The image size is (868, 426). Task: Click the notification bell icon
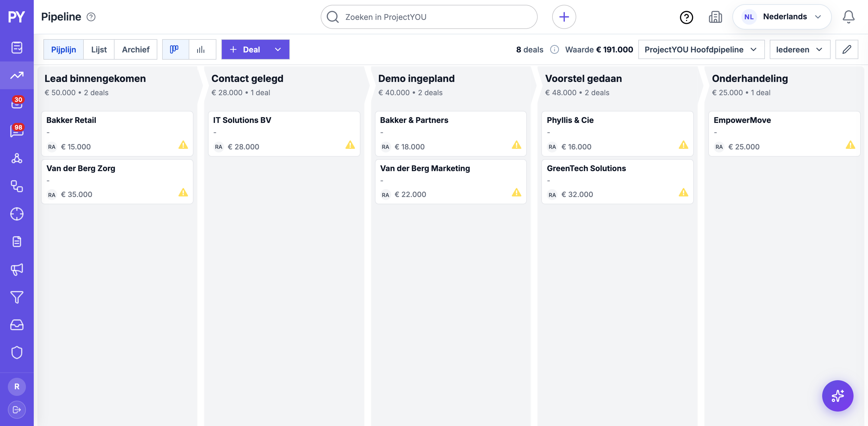coord(848,17)
